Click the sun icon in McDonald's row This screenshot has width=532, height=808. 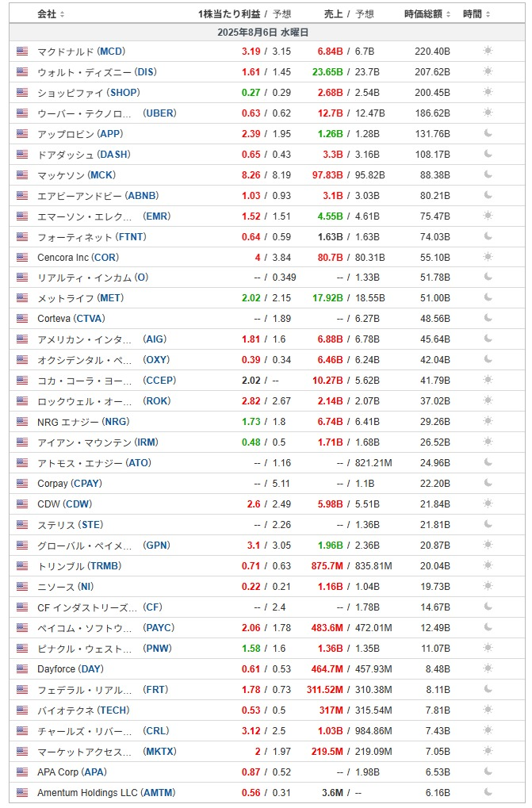[488, 51]
